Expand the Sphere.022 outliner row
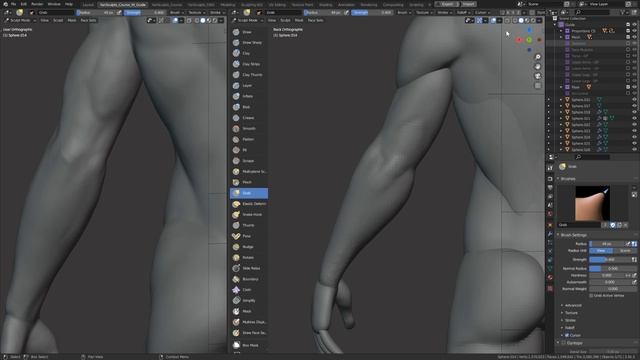 561,125
